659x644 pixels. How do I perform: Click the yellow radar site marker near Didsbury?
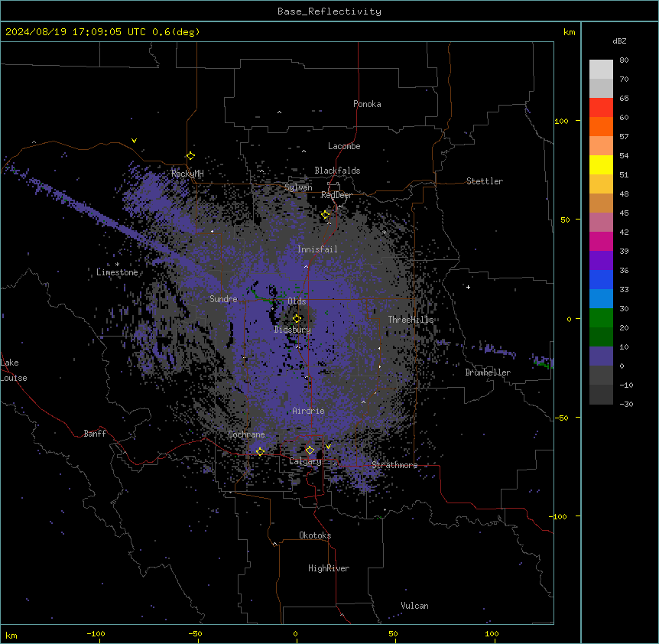coord(297,318)
